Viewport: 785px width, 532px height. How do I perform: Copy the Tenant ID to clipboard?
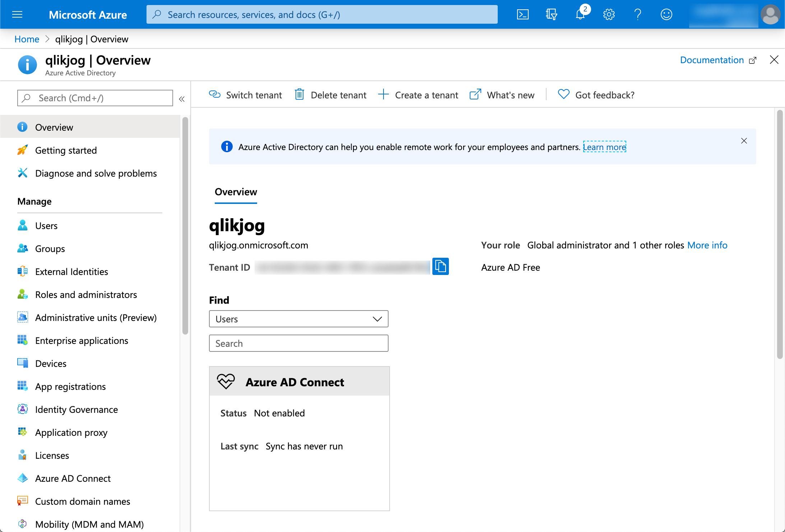tap(440, 266)
